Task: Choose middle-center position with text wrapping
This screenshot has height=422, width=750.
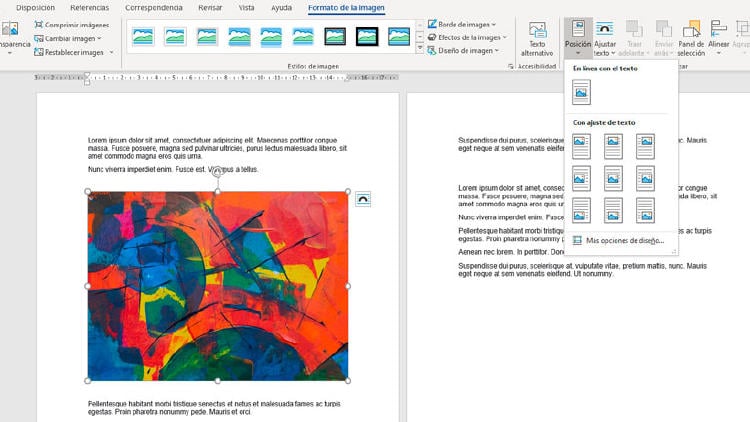Action: [614, 179]
